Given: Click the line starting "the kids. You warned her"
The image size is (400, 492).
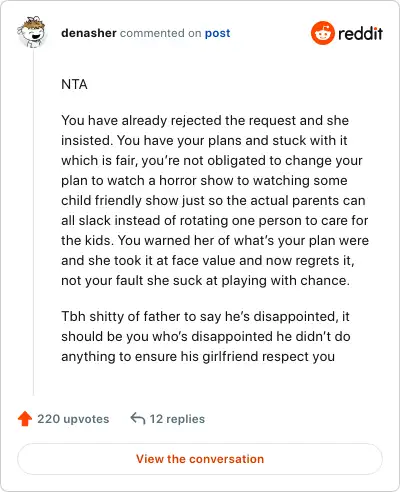Looking at the screenshot, I should (215, 240).
